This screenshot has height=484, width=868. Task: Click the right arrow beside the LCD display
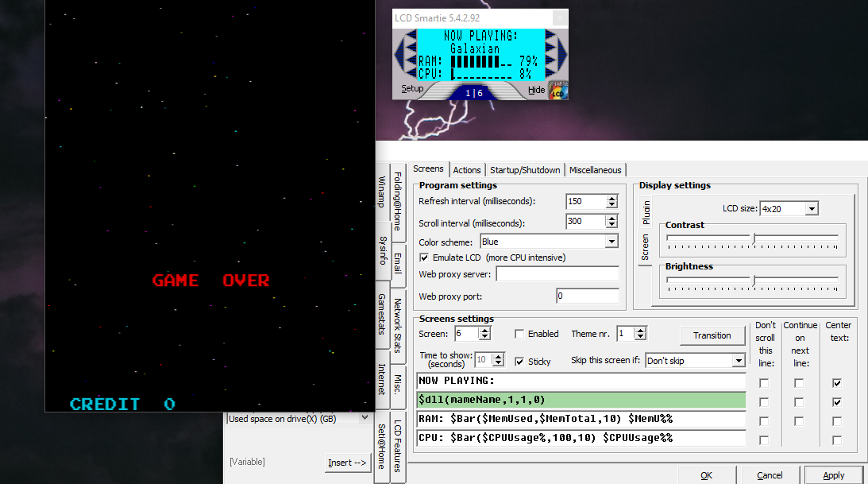coord(560,54)
